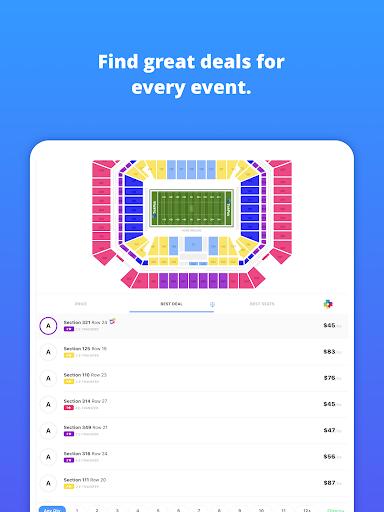Set ticket quantity filter to 4
The height and width of the screenshot is (512, 384).
(x=138, y=510)
